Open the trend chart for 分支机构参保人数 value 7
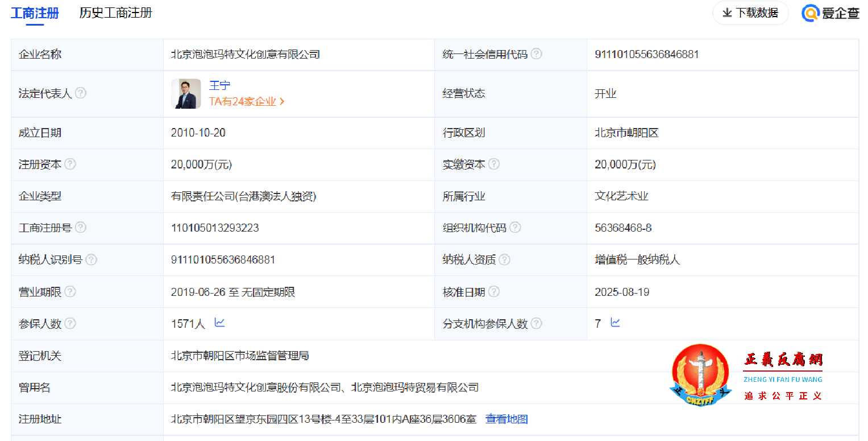Viewport: 868px width, 441px height. [x=615, y=323]
